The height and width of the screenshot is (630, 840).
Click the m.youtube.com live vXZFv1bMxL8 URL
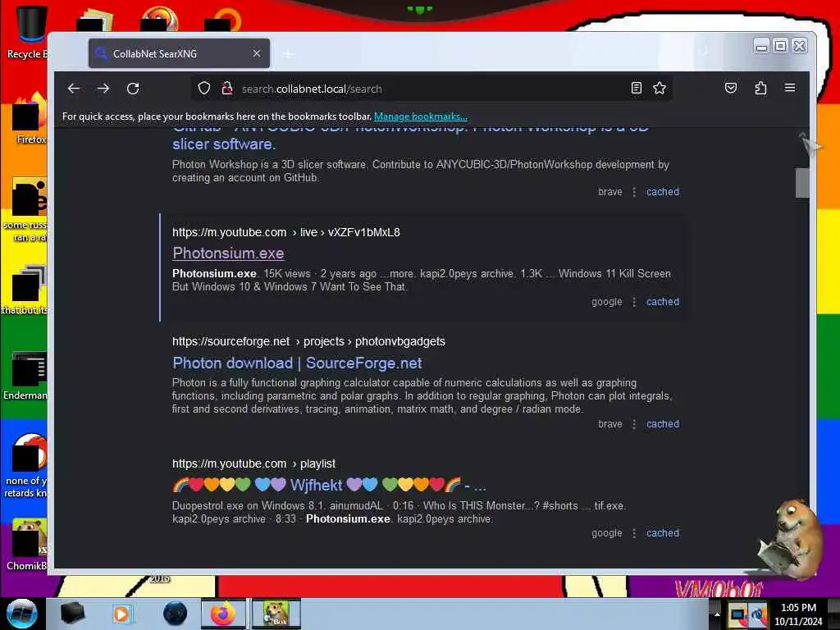click(x=286, y=232)
